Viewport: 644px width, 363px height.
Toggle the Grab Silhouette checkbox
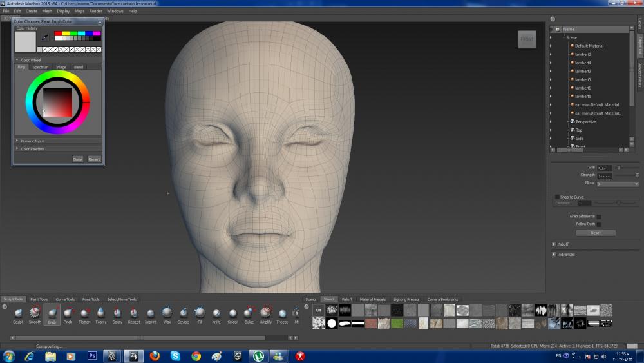(x=598, y=217)
